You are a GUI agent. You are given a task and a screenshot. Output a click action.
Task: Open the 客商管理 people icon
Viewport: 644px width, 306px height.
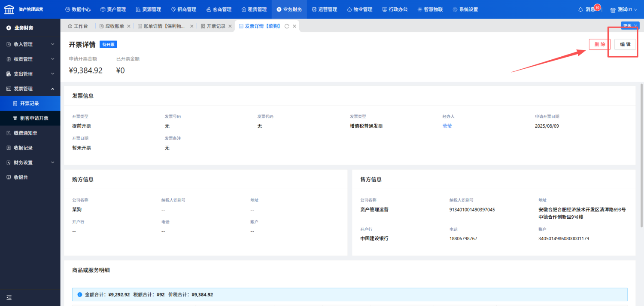click(209, 9)
